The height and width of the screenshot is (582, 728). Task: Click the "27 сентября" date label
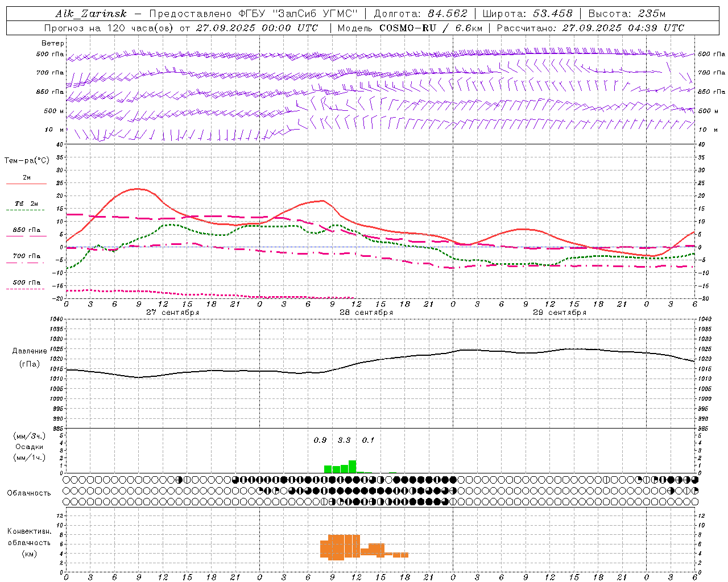[x=172, y=312]
